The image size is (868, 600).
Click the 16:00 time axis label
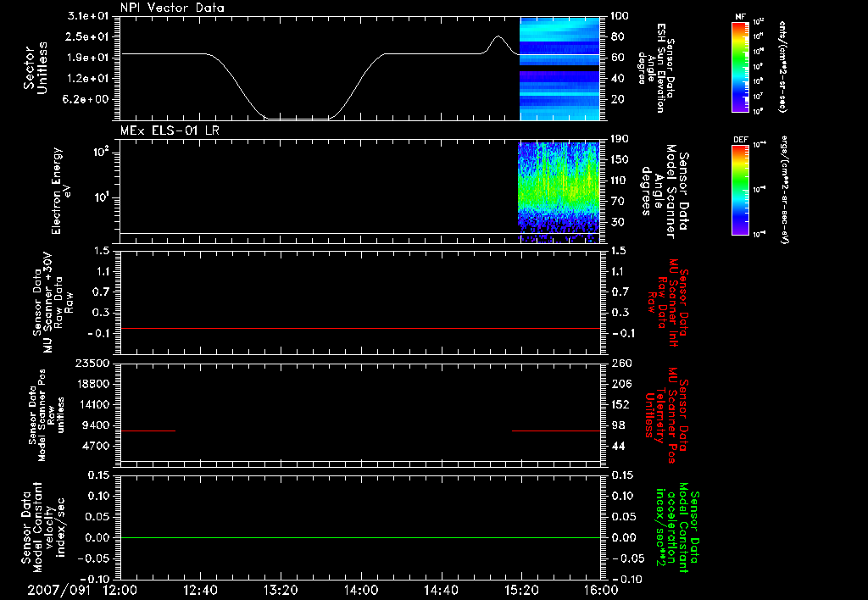coord(602,591)
